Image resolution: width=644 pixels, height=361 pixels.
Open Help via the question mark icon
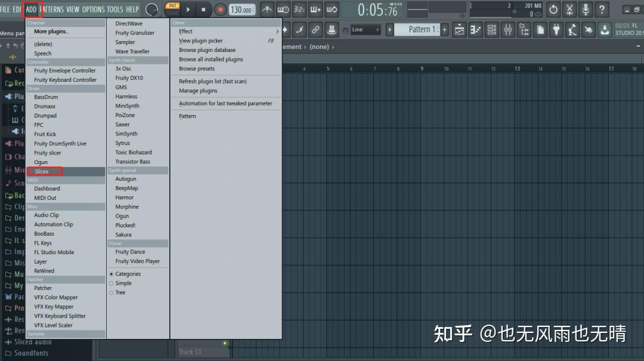point(600,10)
